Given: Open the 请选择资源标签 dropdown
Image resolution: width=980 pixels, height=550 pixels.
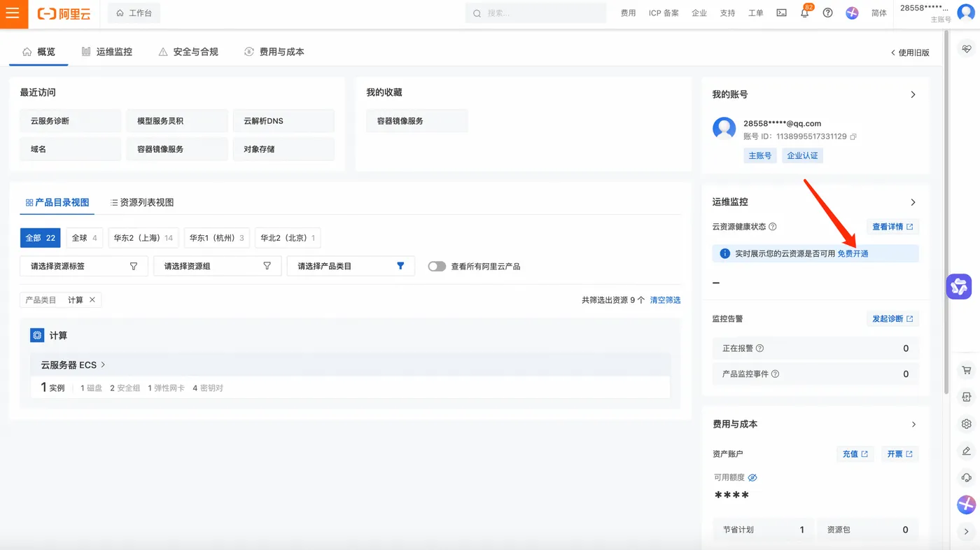Looking at the screenshot, I should click(84, 266).
